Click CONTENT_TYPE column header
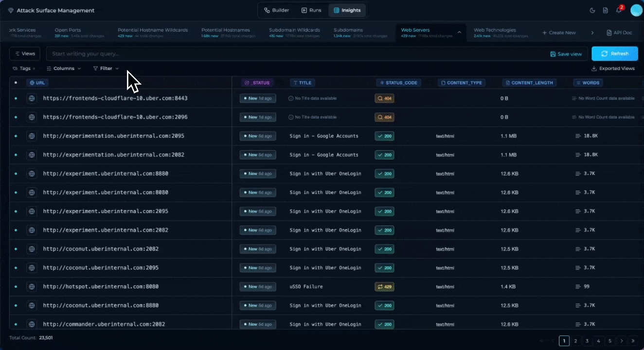Image resolution: width=644 pixels, height=350 pixels. click(x=462, y=83)
